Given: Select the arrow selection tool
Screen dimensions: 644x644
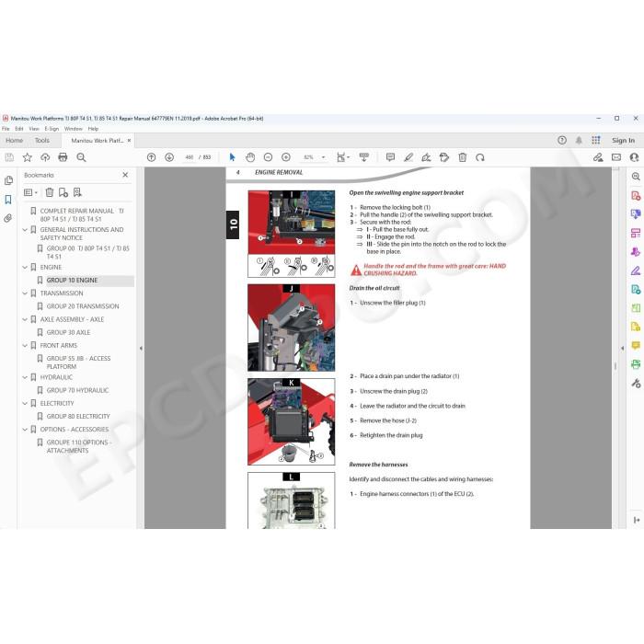Looking at the screenshot, I should coord(232,157).
